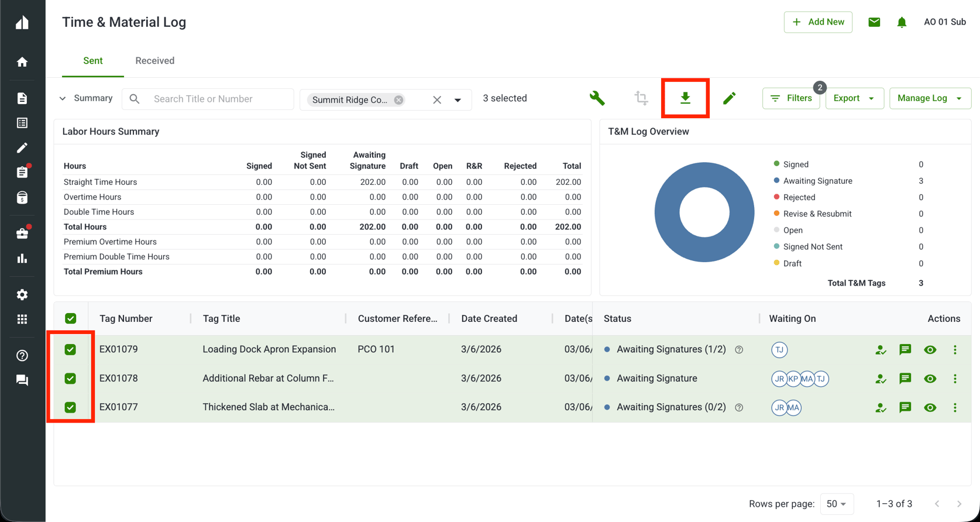Open the apps grid icon in sidebar

22,319
